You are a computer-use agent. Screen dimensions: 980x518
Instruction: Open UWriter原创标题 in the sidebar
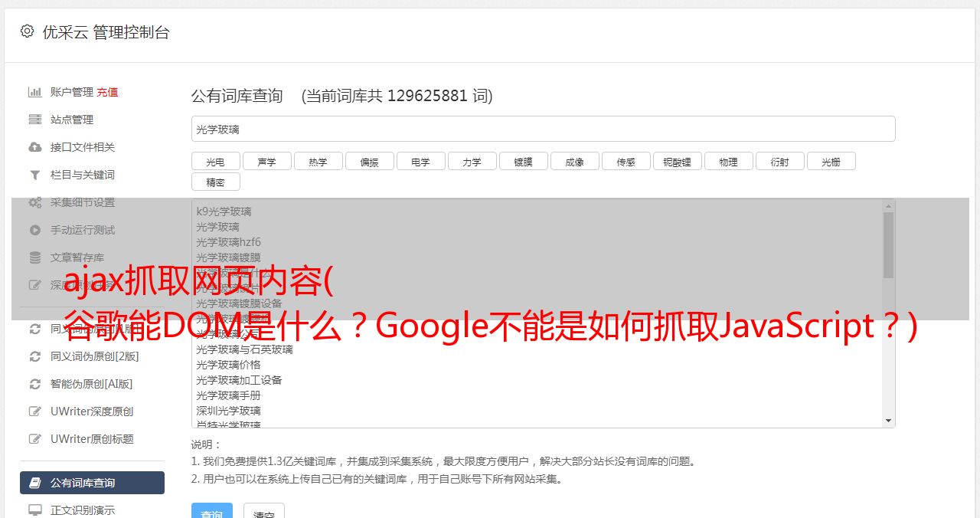92,439
